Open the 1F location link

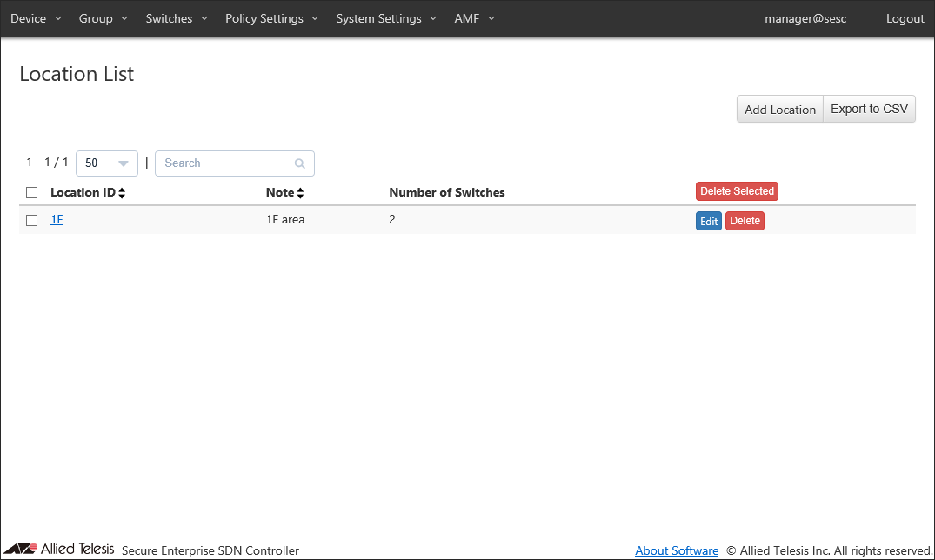coord(57,220)
